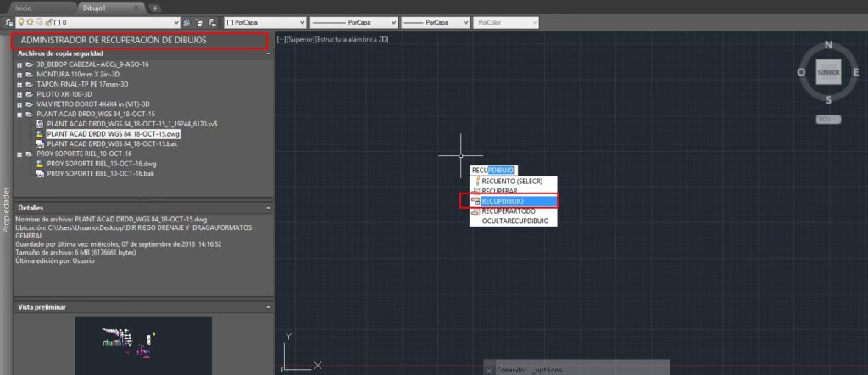
Task: Click the SUPERIOR face of the ViewCube
Action: tap(827, 73)
